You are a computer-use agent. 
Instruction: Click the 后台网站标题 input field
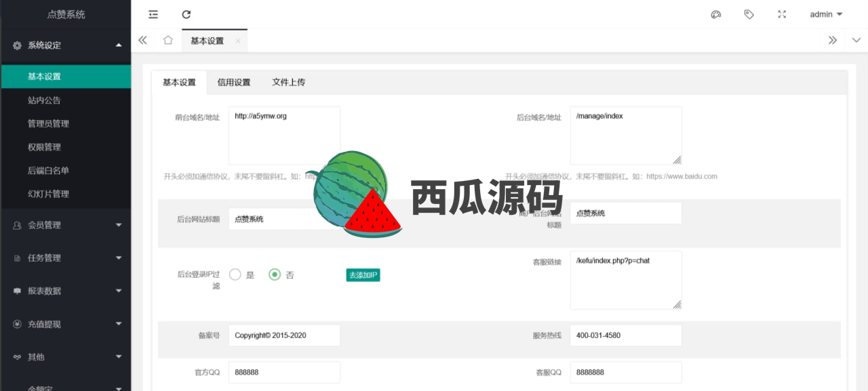284,219
